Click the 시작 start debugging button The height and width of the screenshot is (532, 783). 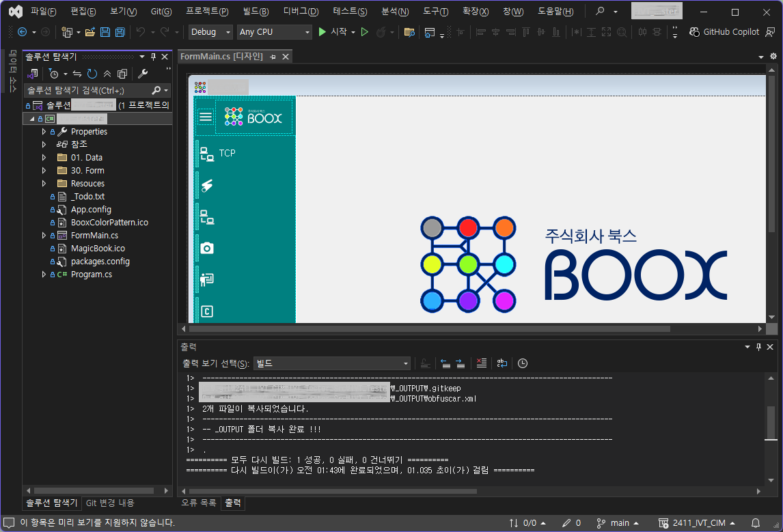(x=333, y=32)
